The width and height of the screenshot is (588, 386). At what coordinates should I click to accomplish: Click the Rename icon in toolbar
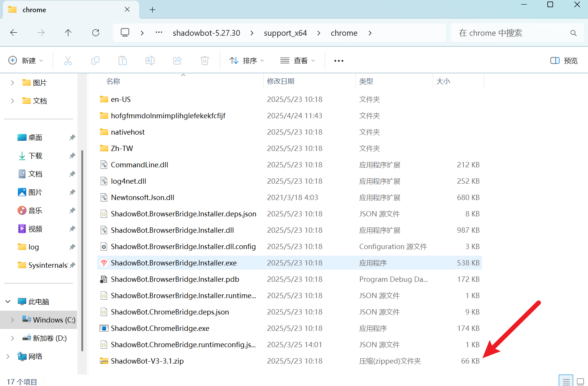point(150,60)
